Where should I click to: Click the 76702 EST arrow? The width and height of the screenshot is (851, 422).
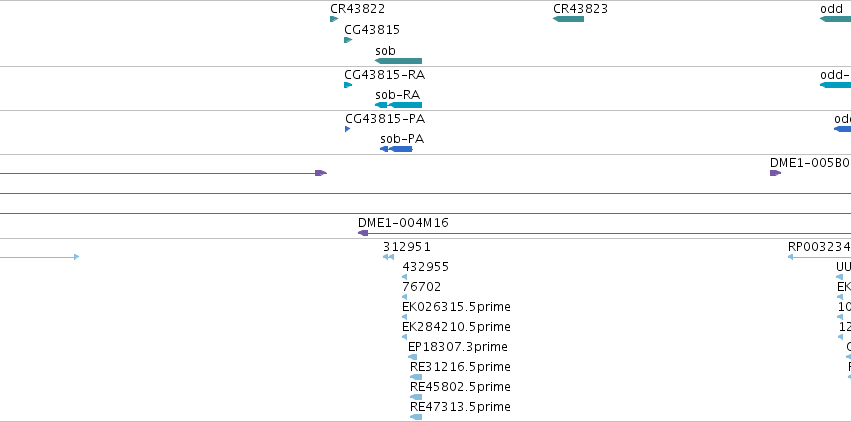click(404, 297)
